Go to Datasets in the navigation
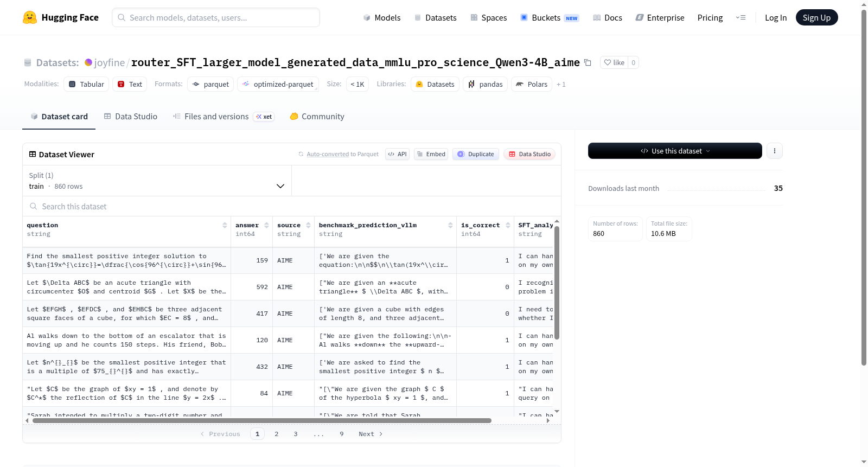Screen dimensions: 868x467 click(x=436, y=17)
